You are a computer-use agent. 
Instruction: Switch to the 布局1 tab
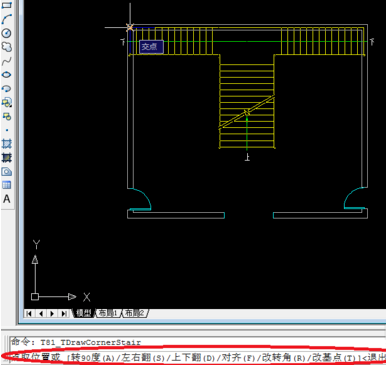(108, 313)
